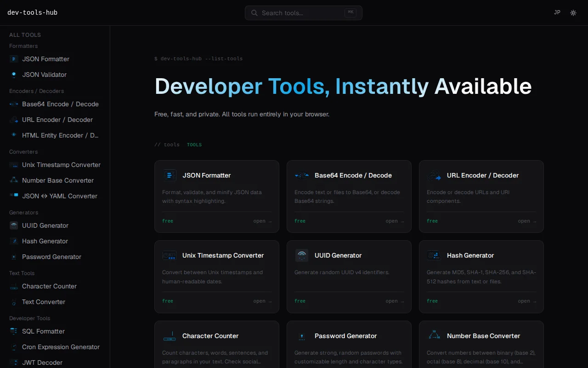Click the Password Generator sidebar icon
The width and height of the screenshot is (588, 368).
pyautogui.click(x=14, y=257)
